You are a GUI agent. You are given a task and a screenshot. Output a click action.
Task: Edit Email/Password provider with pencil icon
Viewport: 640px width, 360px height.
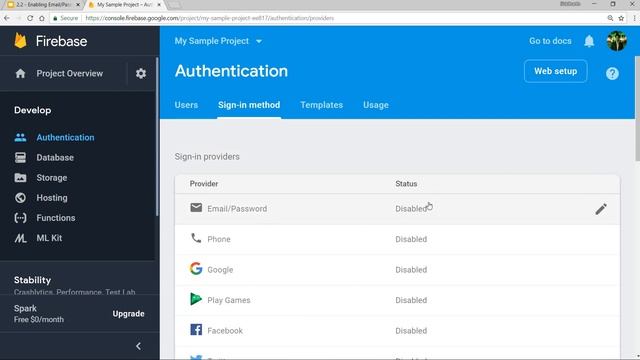click(601, 209)
